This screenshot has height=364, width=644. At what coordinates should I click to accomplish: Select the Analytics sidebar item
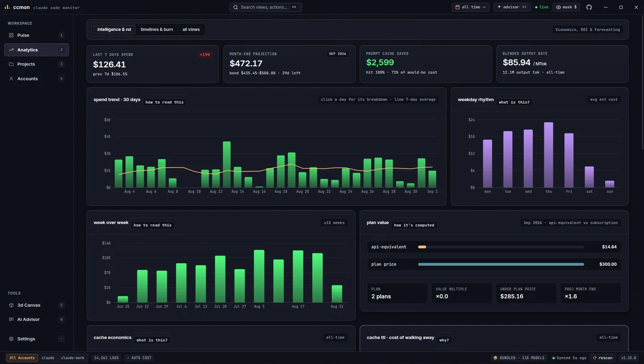36,50
